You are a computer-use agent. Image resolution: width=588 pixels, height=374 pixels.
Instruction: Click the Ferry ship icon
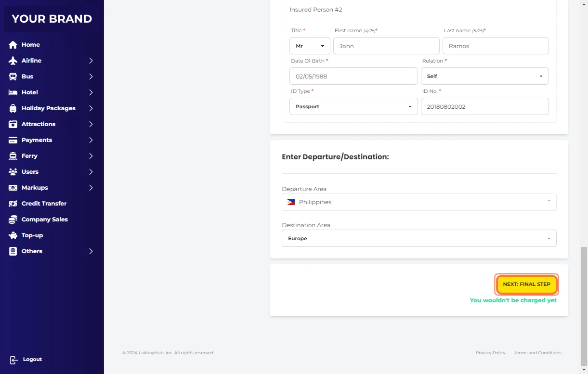click(13, 156)
